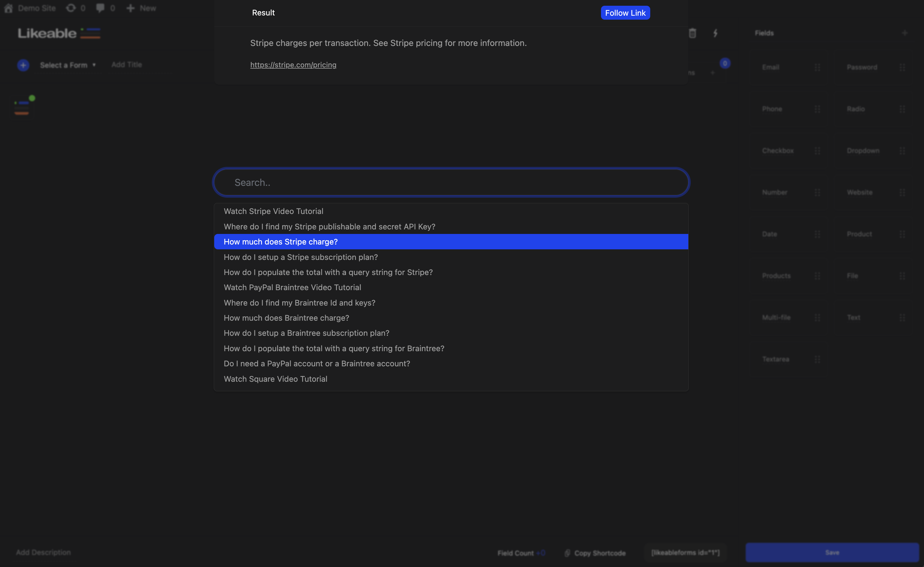Viewport: 924px width, 567px height.
Task: Expand the Select a Form dropdown
Action: 67,65
